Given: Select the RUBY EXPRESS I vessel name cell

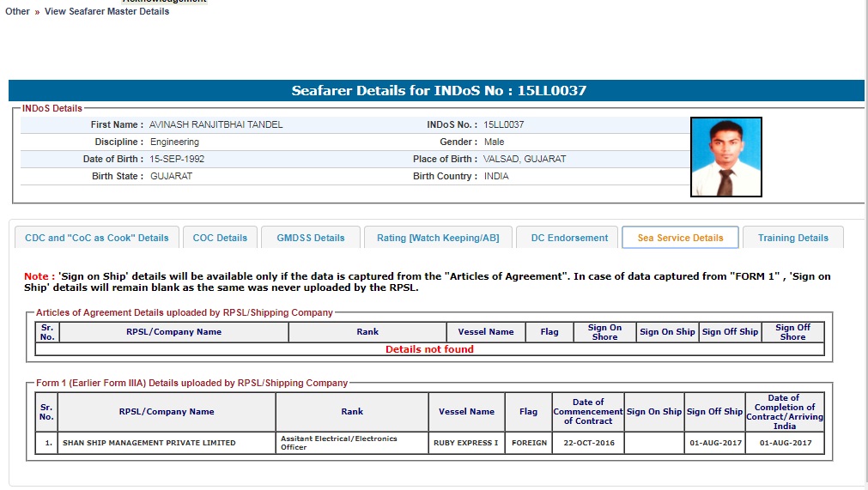Looking at the screenshot, I should click(465, 443).
